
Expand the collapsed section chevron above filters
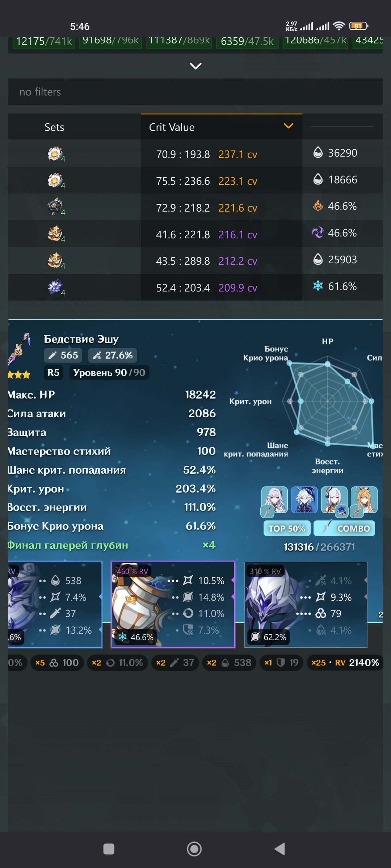[195, 66]
